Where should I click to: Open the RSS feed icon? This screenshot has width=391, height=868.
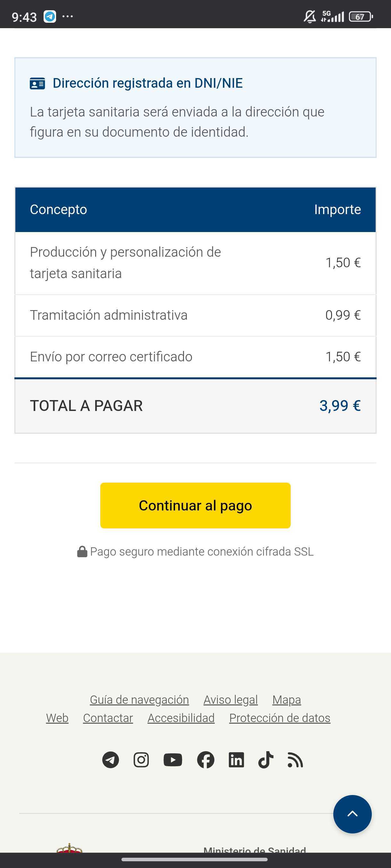(x=295, y=760)
